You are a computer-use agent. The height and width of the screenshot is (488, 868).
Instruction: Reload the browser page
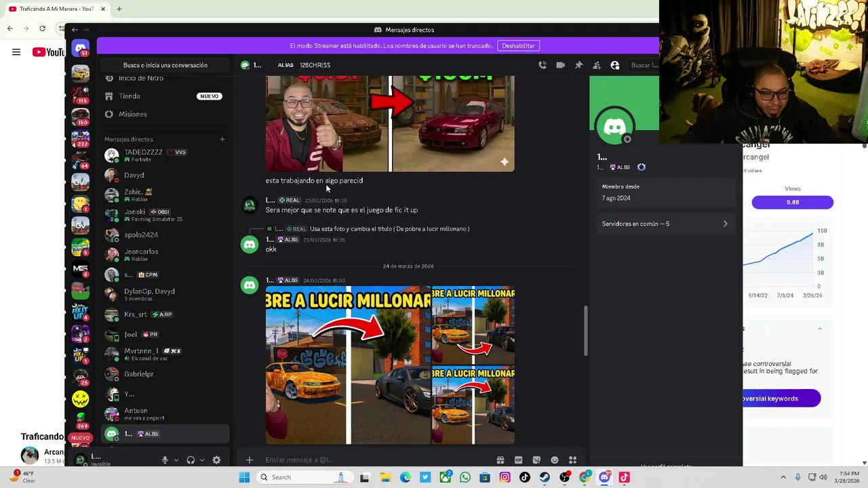[43, 28]
